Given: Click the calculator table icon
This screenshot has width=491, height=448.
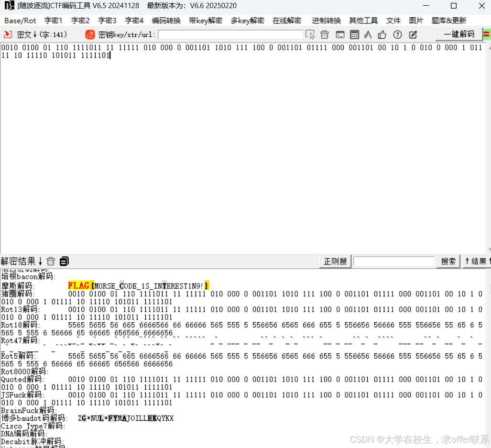Looking at the screenshot, I should point(354,34).
